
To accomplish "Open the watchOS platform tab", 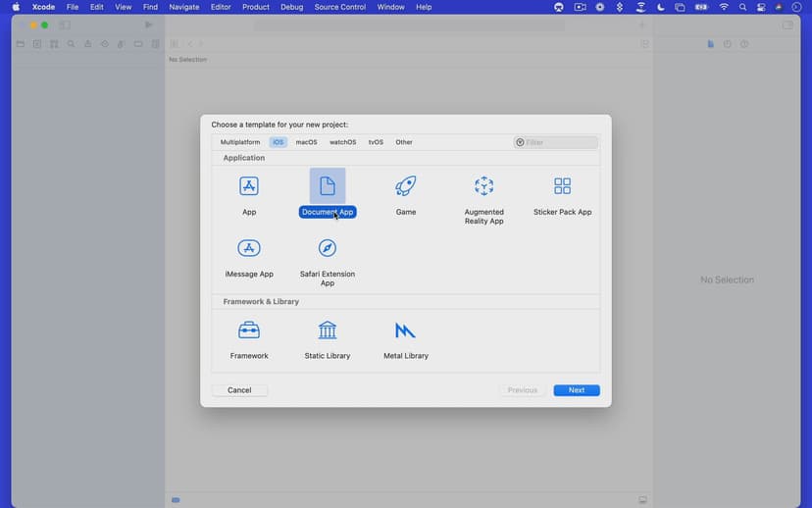I will click(342, 142).
